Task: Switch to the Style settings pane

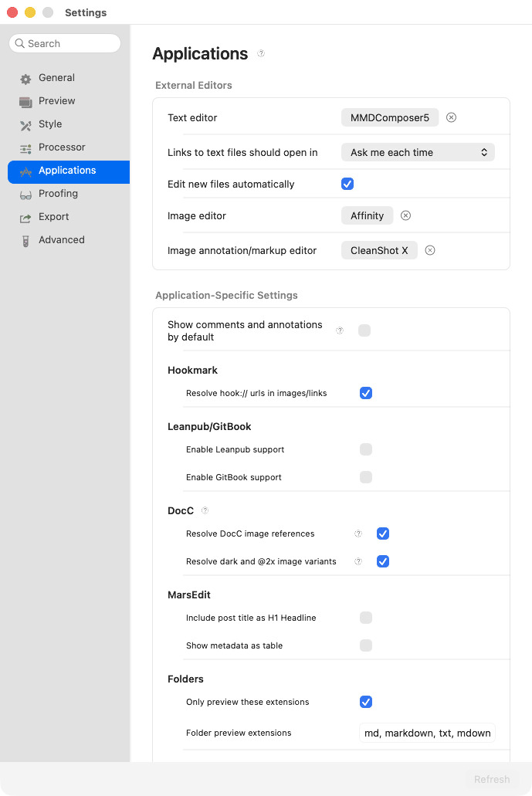Action: point(69,124)
